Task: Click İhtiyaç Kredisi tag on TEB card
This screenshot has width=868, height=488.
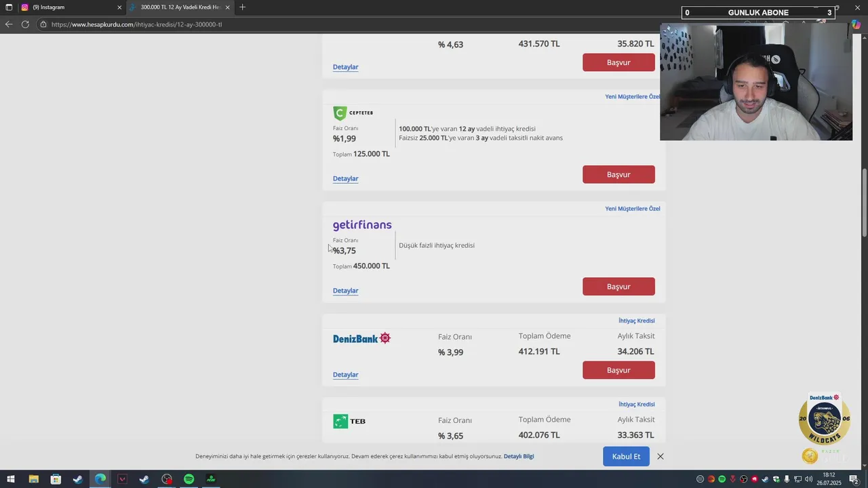Action: tap(636, 405)
